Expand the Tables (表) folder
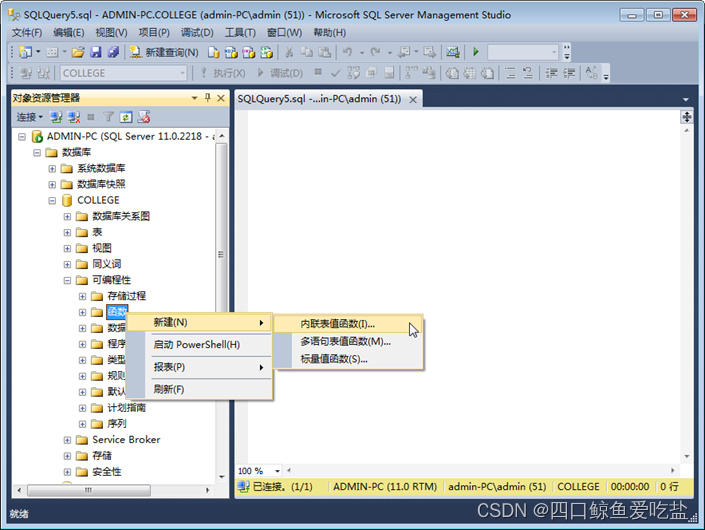 coord(67,232)
